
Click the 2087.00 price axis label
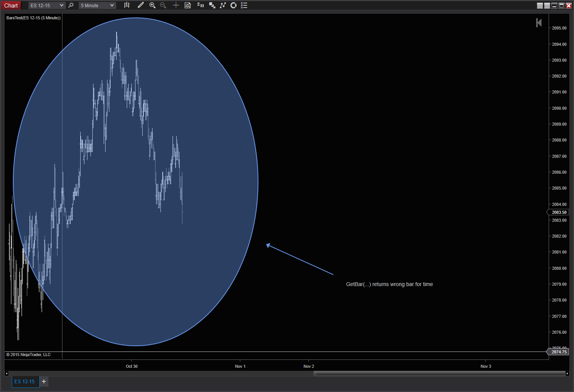pos(559,156)
